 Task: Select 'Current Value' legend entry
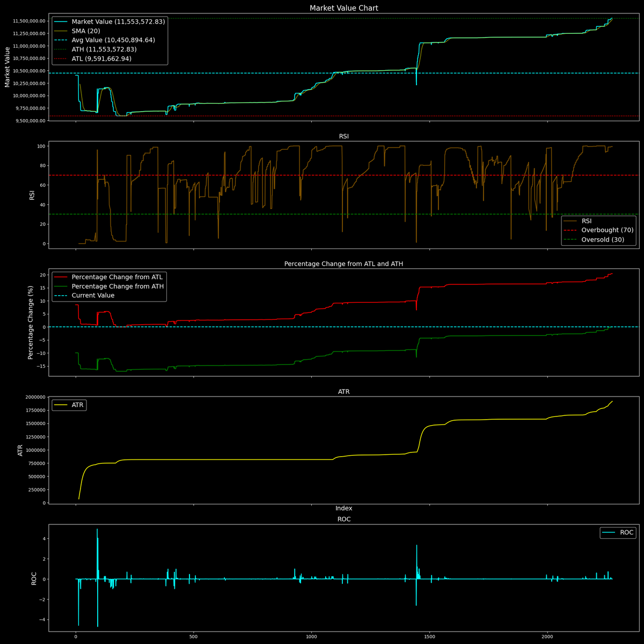point(84,296)
